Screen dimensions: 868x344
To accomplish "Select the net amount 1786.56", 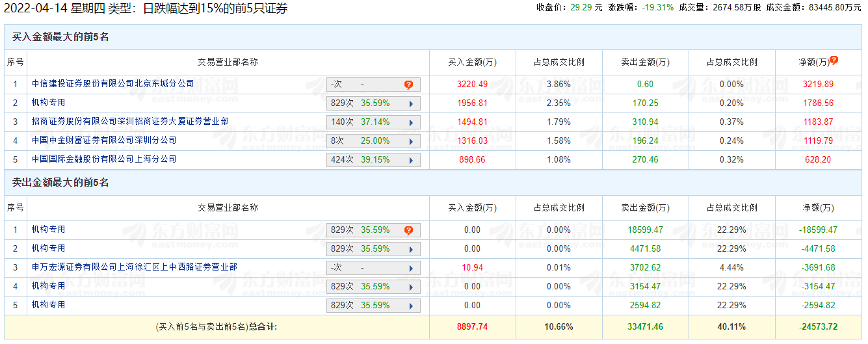I will coord(818,103).
